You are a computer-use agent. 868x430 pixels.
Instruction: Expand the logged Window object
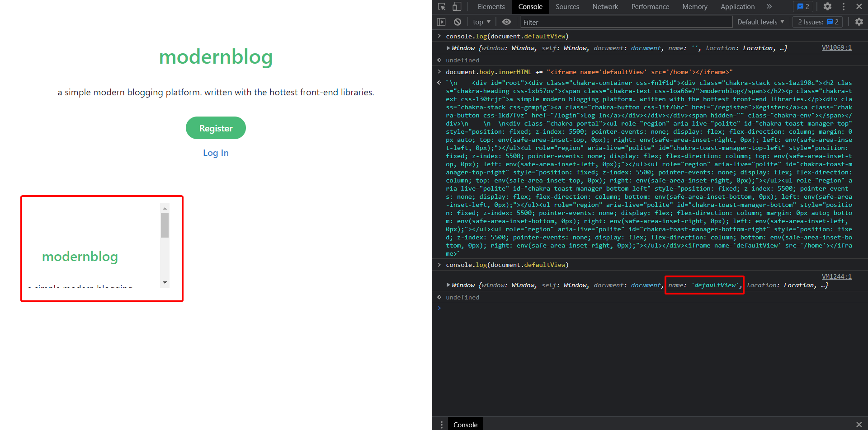pyautogui.click(x=448, y=285)
